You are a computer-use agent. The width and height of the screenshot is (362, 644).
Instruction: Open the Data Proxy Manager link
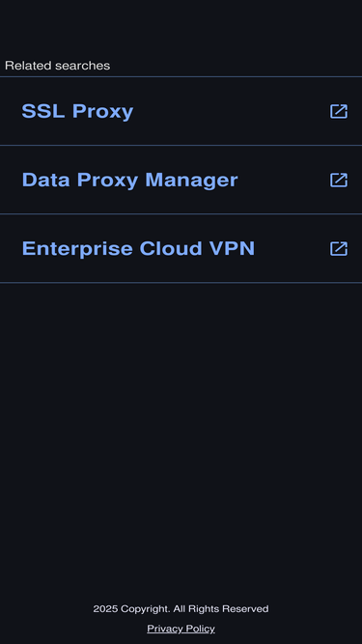tap(181, 180)
